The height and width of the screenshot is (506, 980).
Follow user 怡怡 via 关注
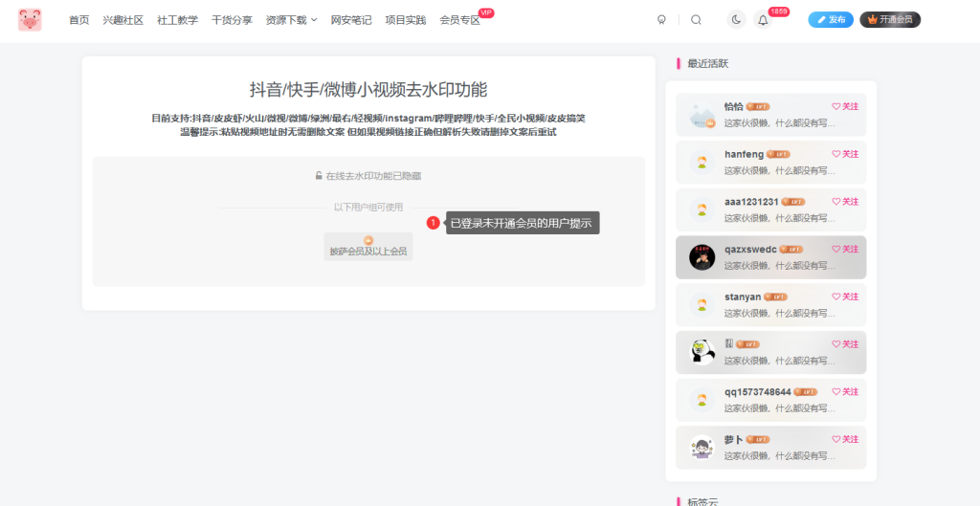(x=845, y=107)
